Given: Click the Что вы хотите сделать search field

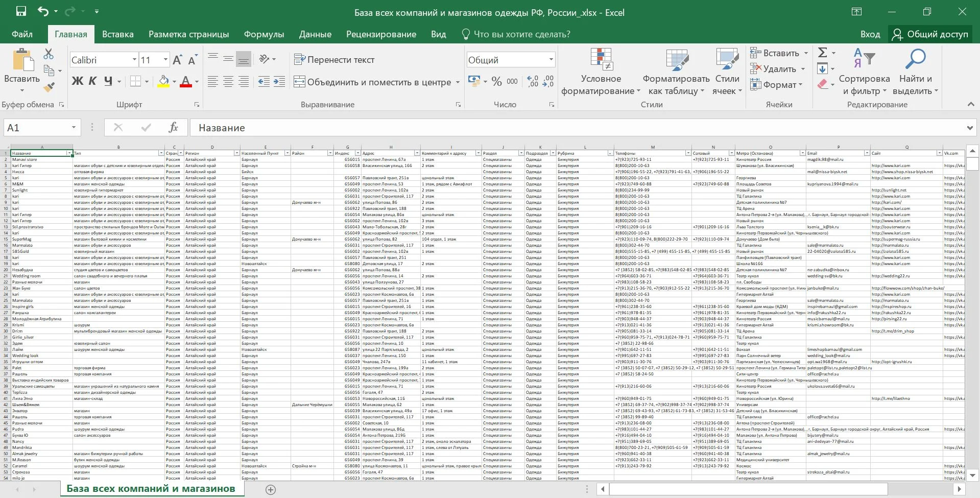Looking at the screenshot, I should (516, 34).
